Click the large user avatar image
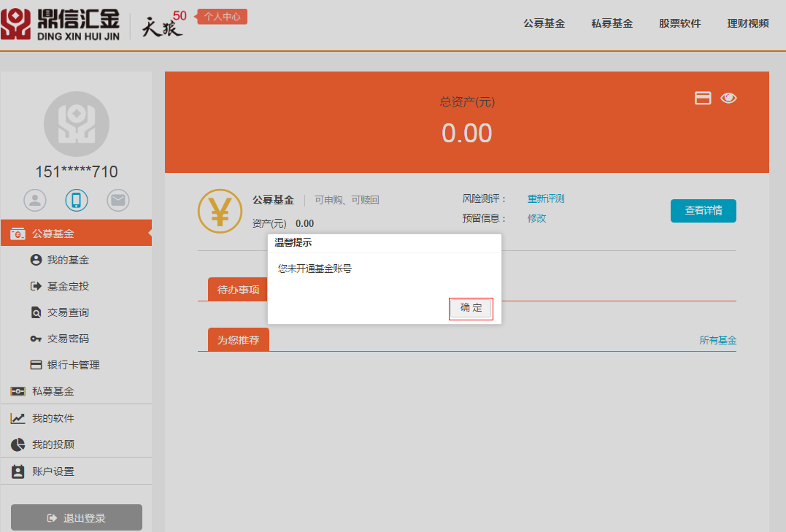This screenshot has height=532, width=786. click(x=77, y=124)
